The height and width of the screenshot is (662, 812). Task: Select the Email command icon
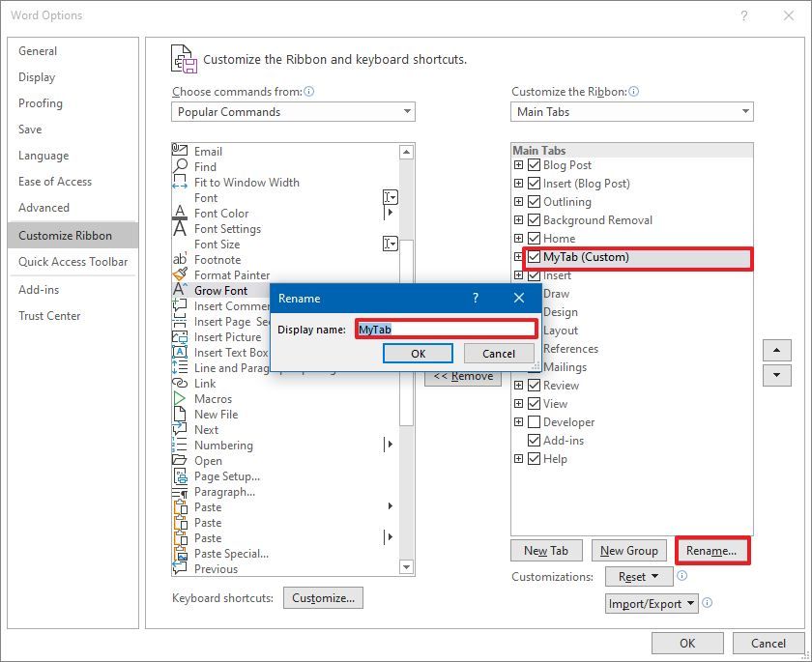pyautogui.click(x=178, y=151)
